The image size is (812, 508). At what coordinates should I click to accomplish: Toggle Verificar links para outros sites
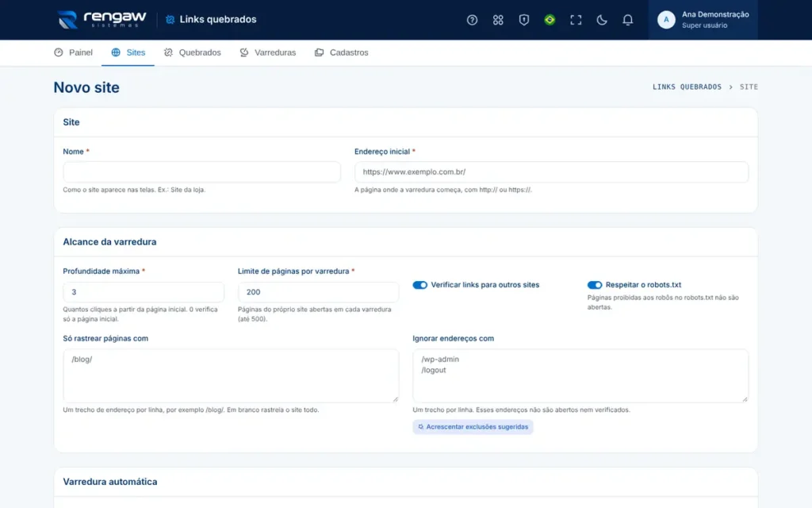coord(419,285)
